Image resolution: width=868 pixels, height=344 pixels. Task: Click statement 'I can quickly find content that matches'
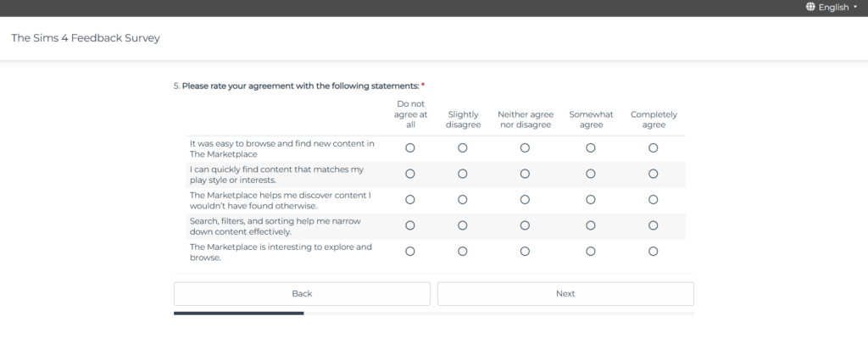point(276,175)
